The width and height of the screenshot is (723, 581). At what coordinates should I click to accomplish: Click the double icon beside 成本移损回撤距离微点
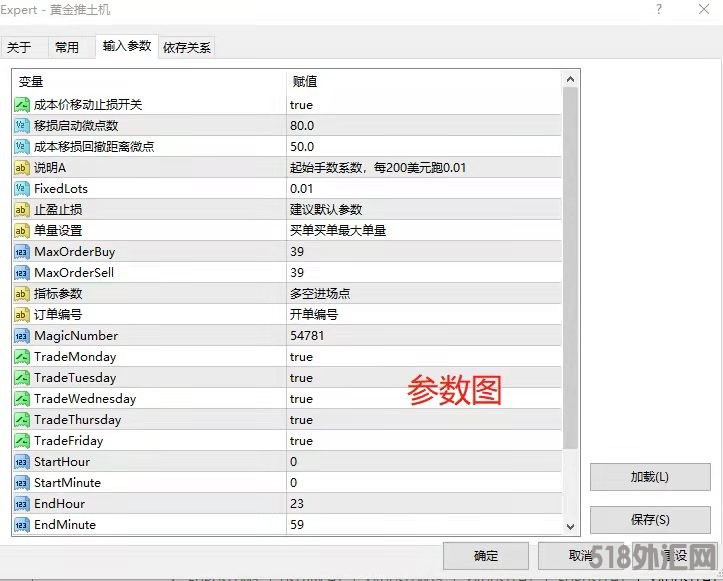tap(22, 147)
